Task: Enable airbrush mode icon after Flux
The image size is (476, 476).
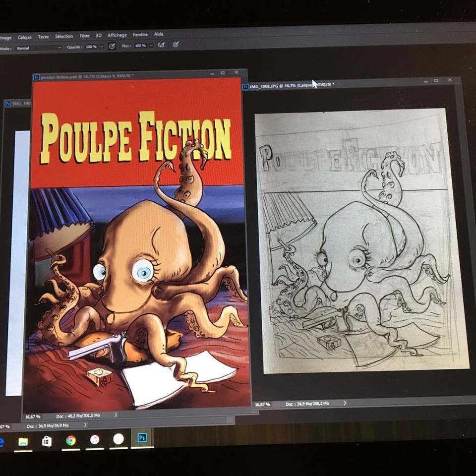Action: point(161,45)
